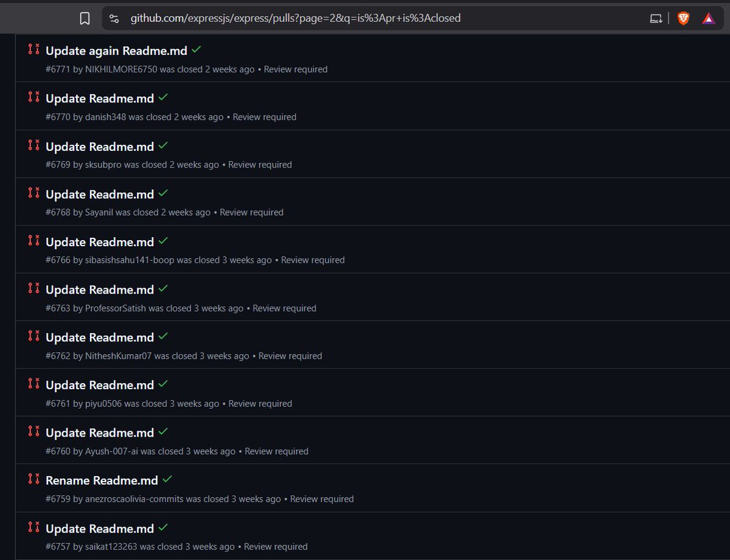This screenshot has height=560, width=730.
Task: Click author name anezroscaolivia-commits
Action: pos(134,499)
